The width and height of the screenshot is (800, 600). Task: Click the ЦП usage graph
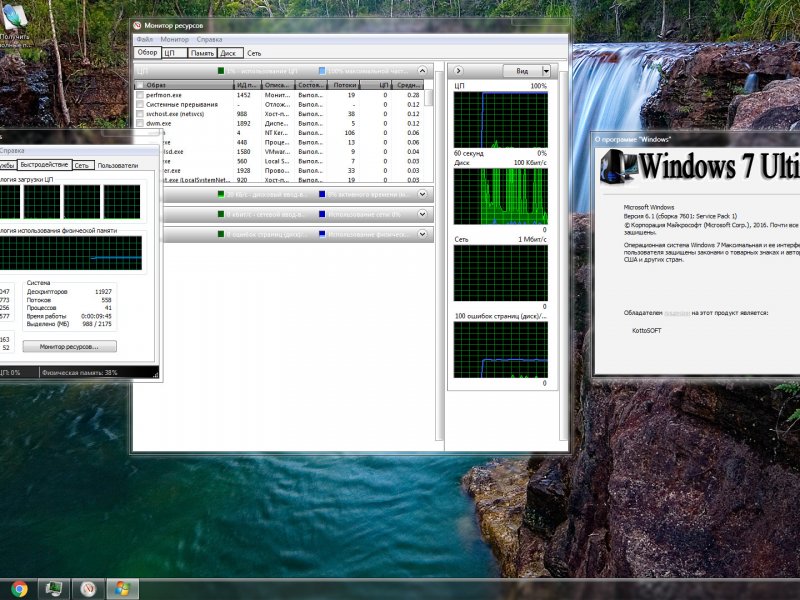click(x=501, y=120)
